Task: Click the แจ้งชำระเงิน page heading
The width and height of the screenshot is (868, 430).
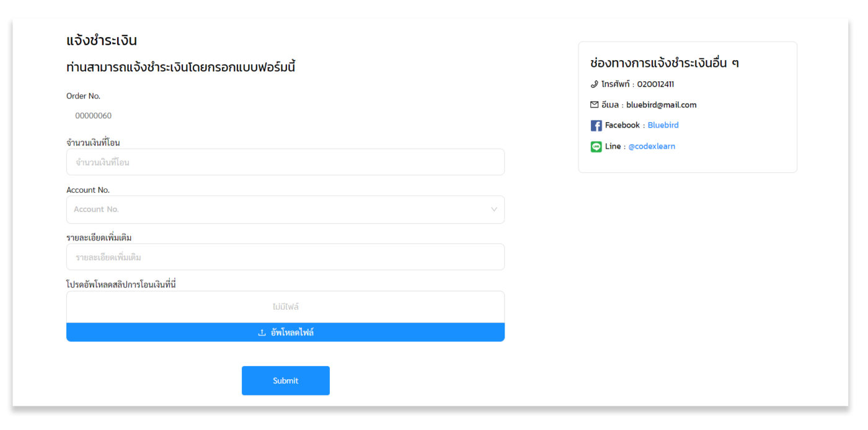Action: tap(102, 41)
